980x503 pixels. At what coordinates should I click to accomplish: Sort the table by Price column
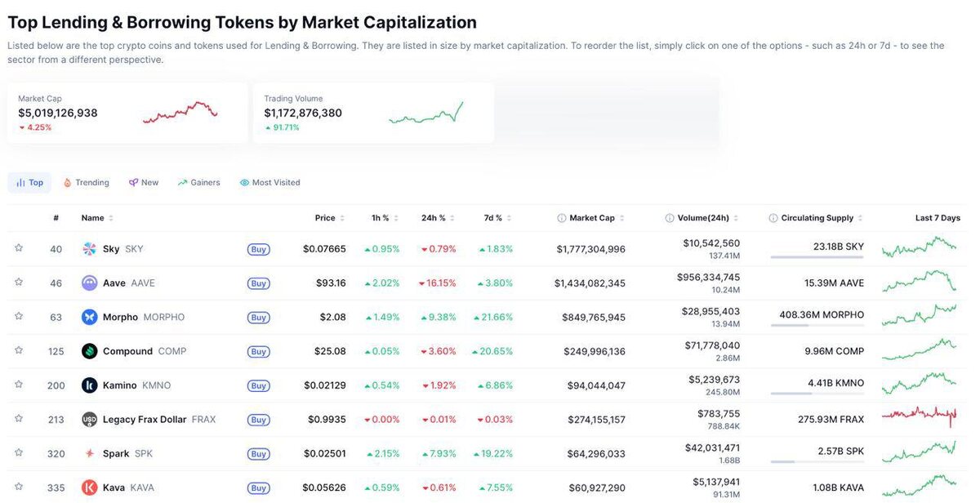[325, 218]
